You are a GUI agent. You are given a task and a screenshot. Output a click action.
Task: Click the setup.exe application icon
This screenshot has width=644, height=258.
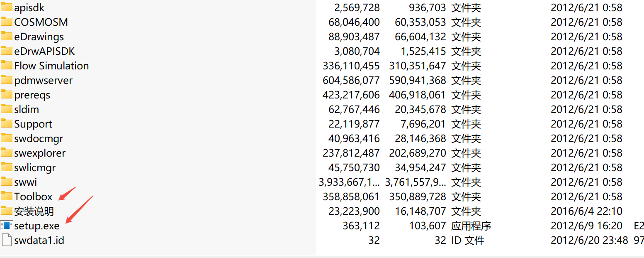(7, 226)
